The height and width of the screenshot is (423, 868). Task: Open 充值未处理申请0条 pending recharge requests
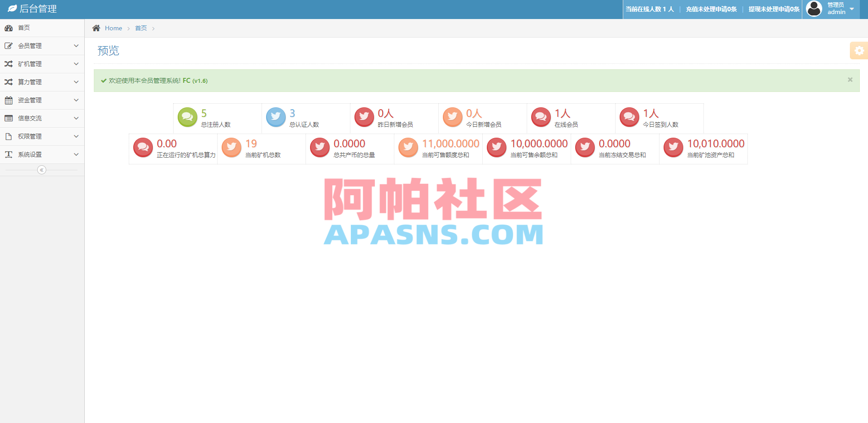coord(711,9)
